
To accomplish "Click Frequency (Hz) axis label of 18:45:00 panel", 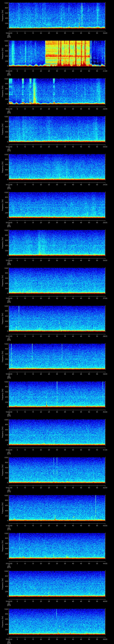I will tap(3, 621).
